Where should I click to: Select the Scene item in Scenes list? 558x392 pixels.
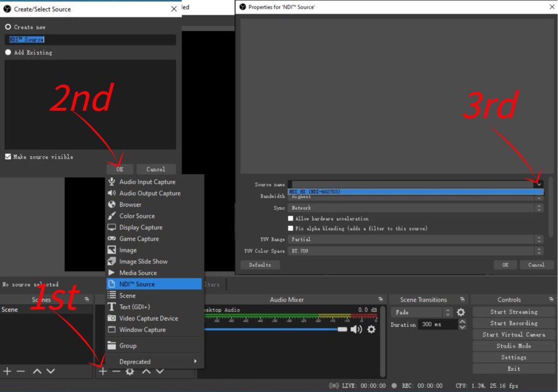click(46, 309)
